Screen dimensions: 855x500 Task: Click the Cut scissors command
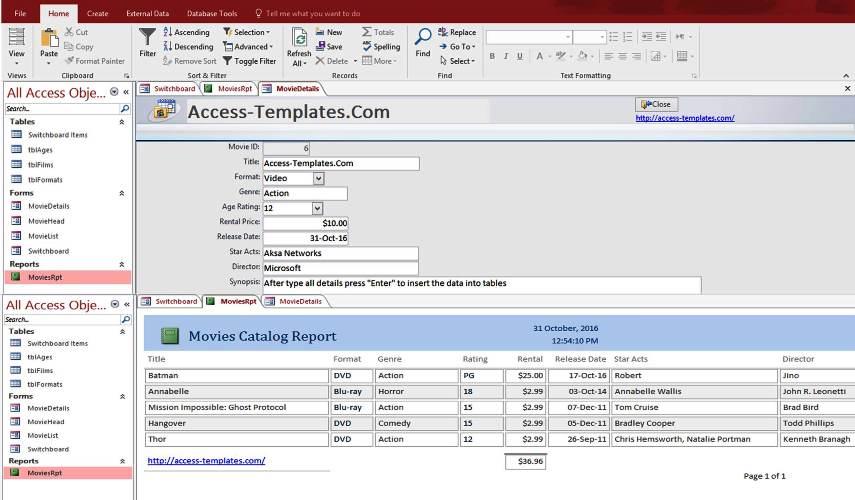point(76,32)
